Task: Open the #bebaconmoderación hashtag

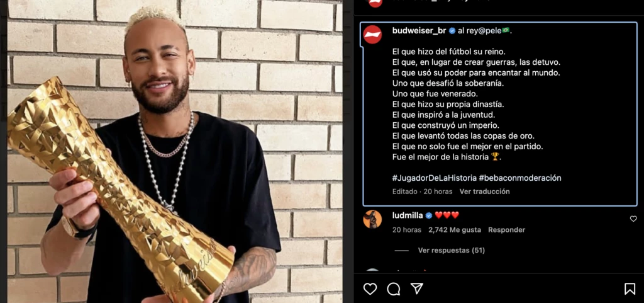Action: tap(520, 178)
